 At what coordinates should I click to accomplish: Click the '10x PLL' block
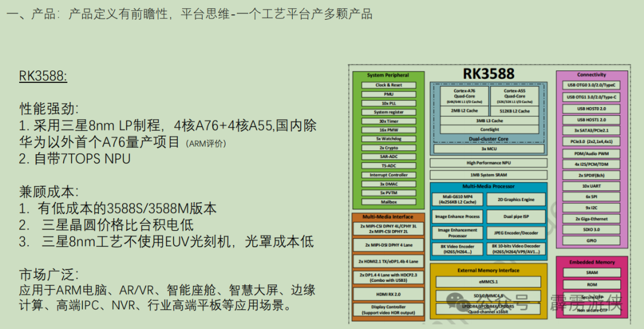pyautogui.click(x=389, y=103)
